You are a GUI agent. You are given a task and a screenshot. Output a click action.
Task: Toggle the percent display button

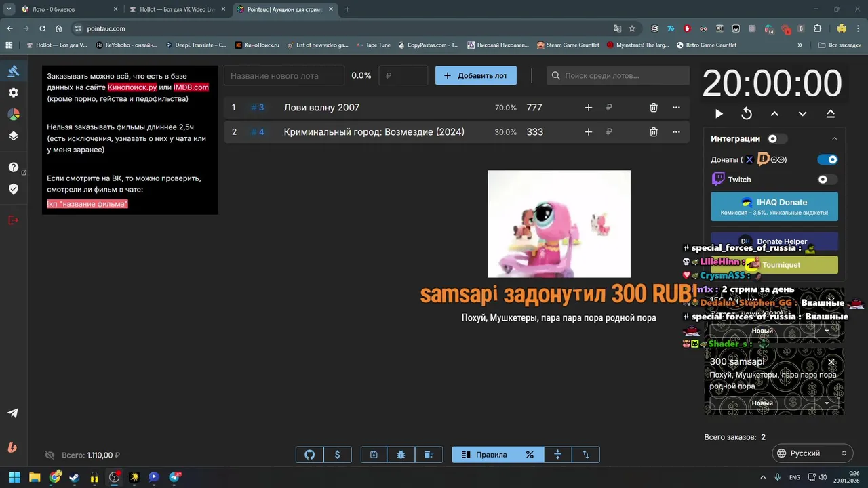[530, 455]
